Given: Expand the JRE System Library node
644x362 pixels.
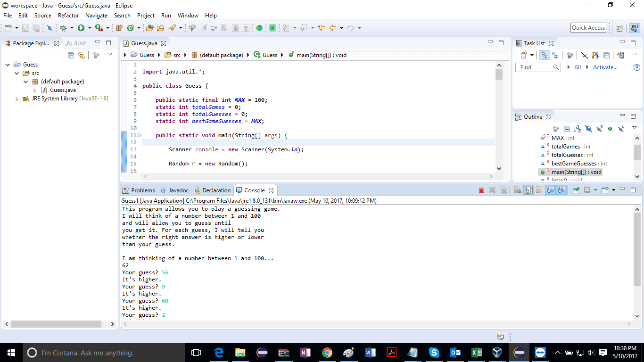Looking at the screenshot, I should [17, 99].
